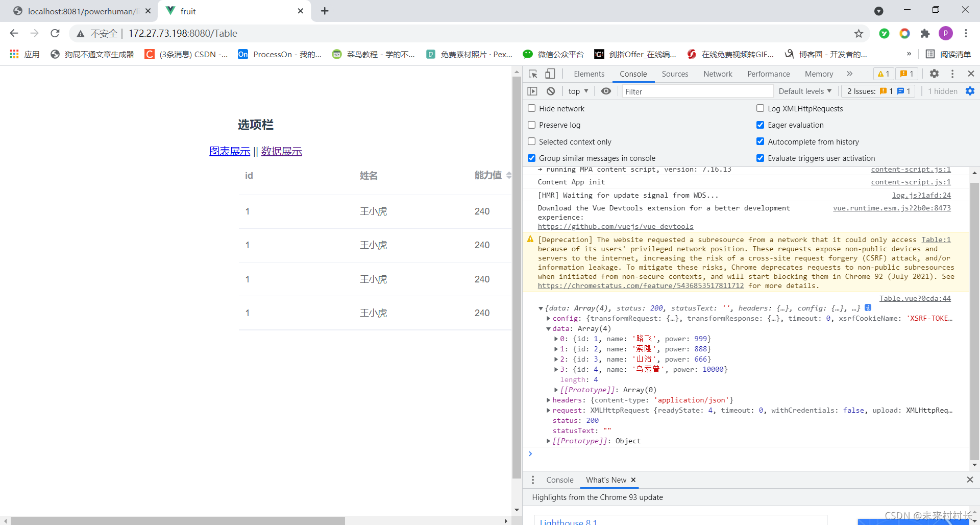Switch to the Performance tab

coord(769,74)
